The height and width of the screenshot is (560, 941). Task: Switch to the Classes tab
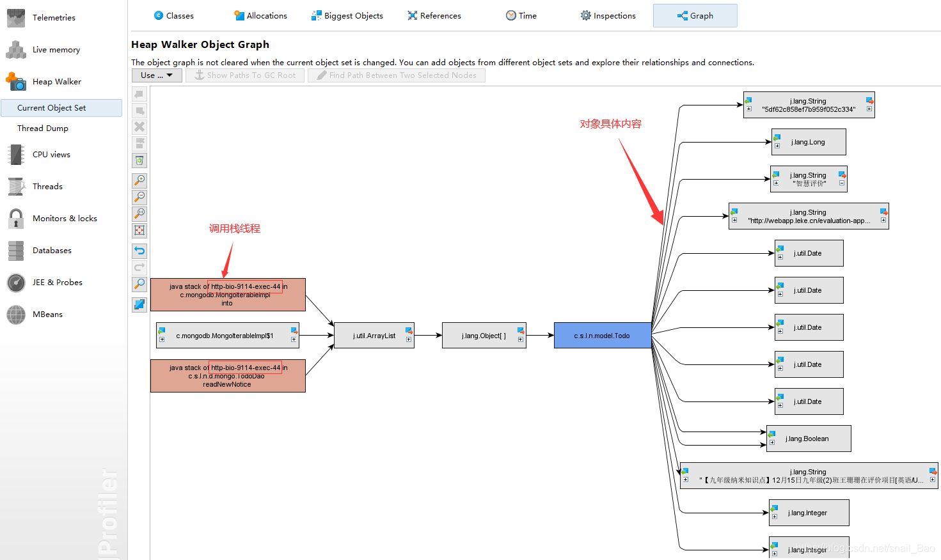(174, 16)
